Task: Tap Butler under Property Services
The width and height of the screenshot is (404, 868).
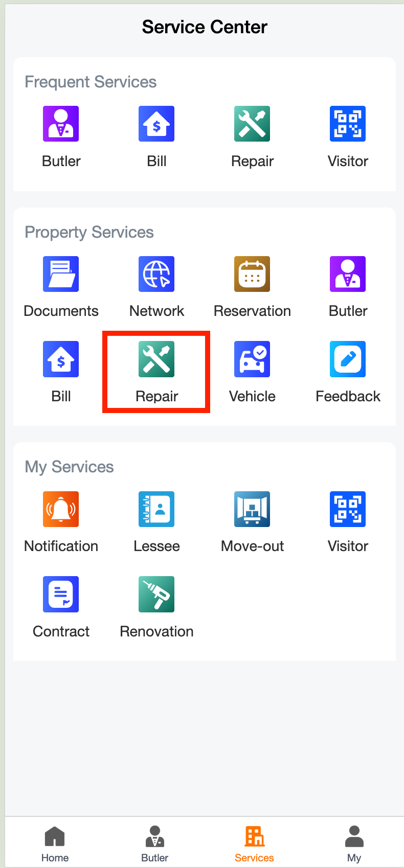Action: [x=348, y=275]
